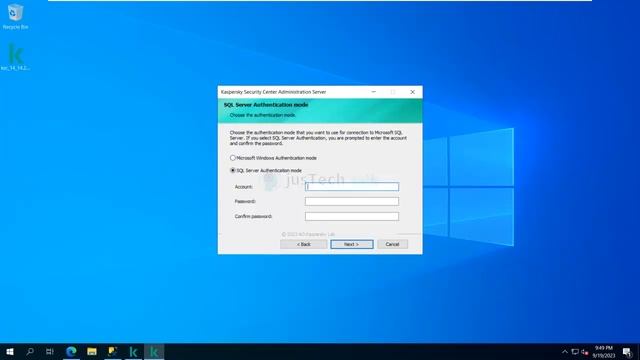This screenshot has width=640, height=360.
Task: Open the clock and date flyout
Action: (604, 351)
